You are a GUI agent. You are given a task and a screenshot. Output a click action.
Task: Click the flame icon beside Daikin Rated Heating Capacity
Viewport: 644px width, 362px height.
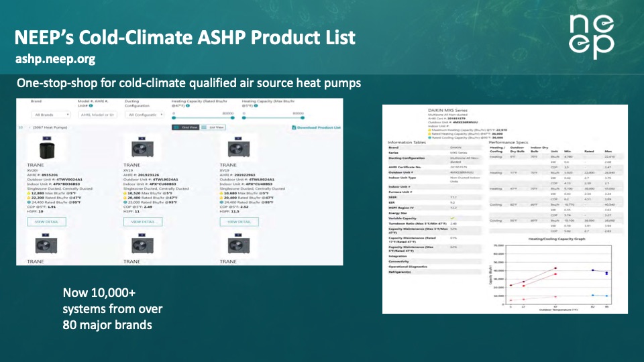(429, 134)
